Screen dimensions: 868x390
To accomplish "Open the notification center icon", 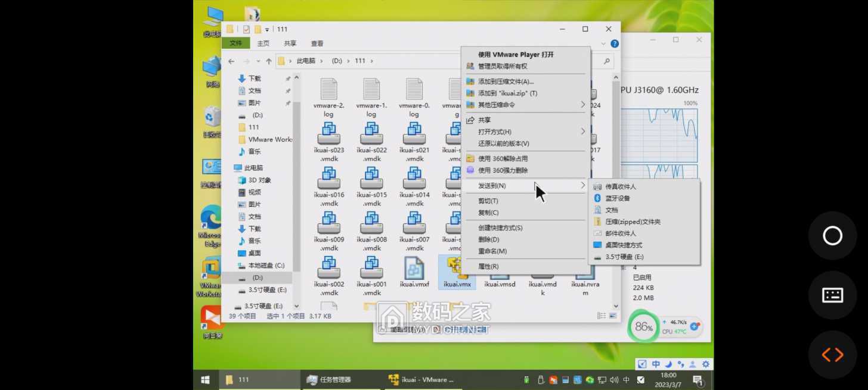I will click(697, 379).
